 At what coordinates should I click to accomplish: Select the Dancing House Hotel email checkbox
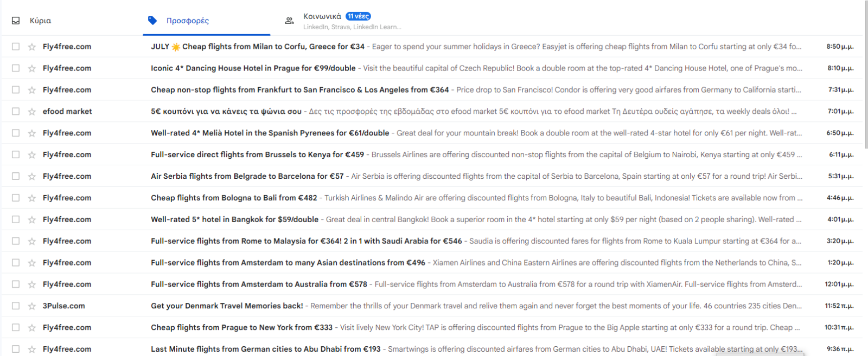[x=16, y=68]
